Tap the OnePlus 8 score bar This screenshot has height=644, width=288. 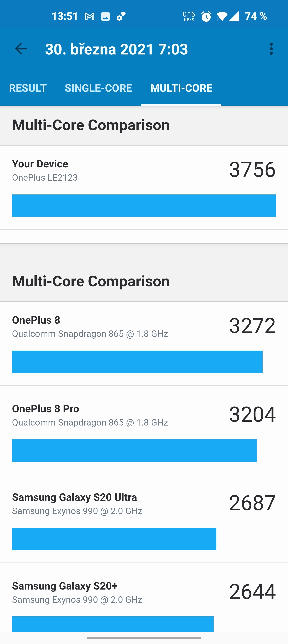137,362
